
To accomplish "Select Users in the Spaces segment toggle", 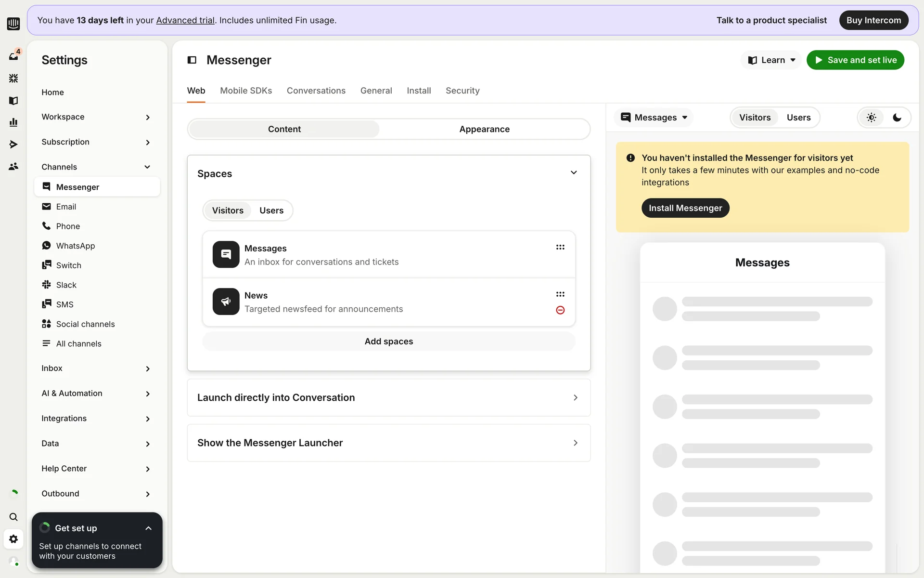I will pyautogui.click(x=271, y=210).
